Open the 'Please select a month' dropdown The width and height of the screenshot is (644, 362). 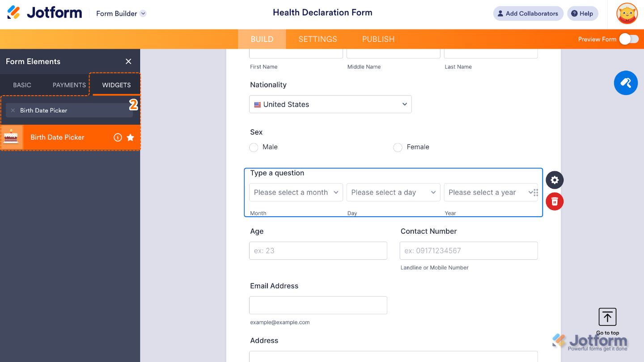(x=296, y=192)
